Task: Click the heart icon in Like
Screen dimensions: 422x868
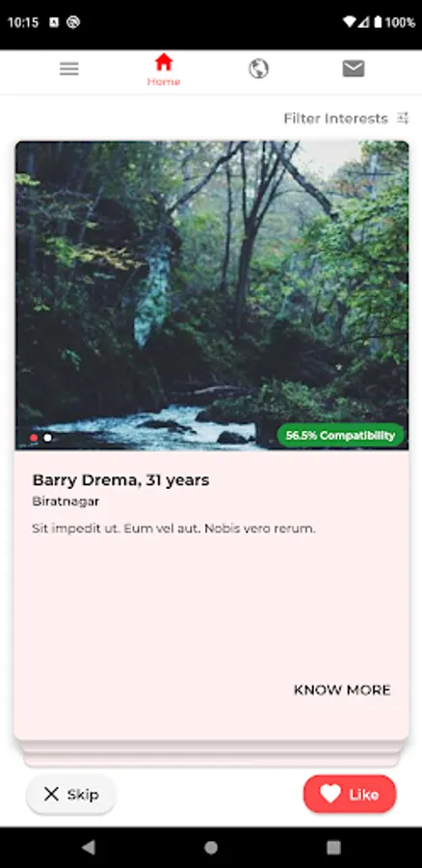Action: (330, 795)
